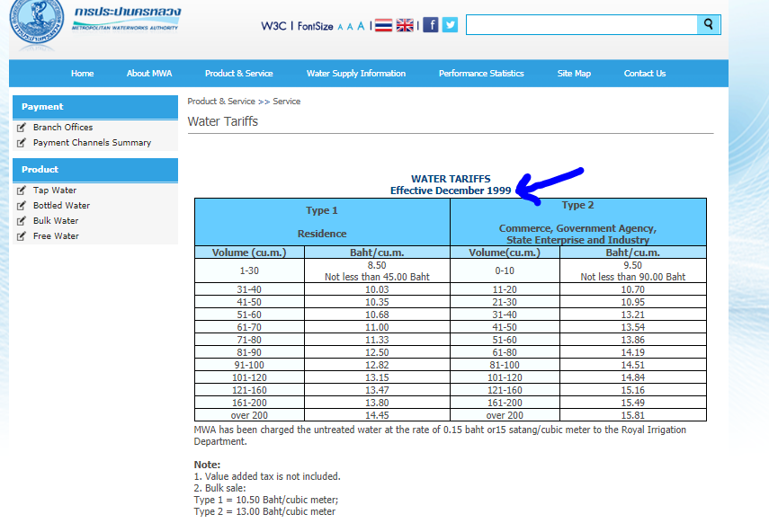Click the search magnifier button
Viewport: 769px width, 532px height.
tap(708, 24)
